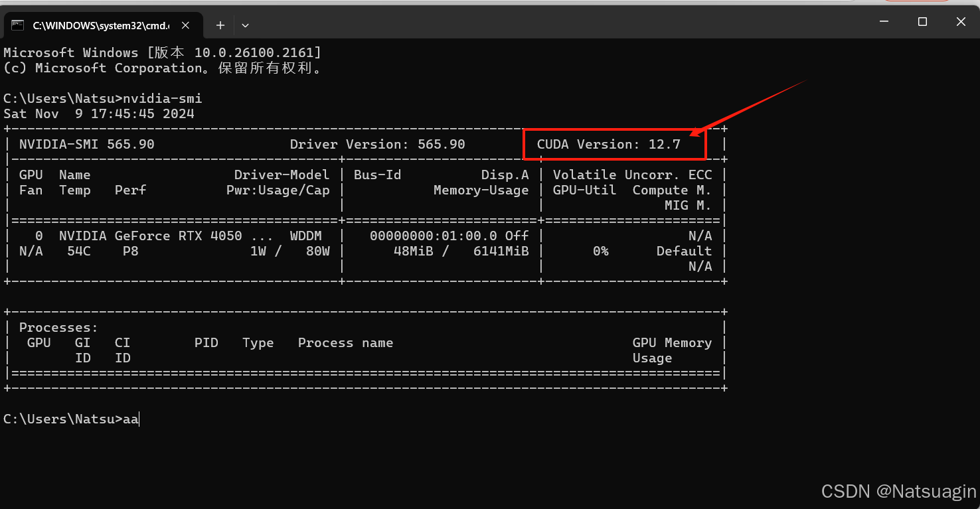Click the 'Default' compute mode value
Image resolution: width=980 pixels, height=509 pixels.
point(685,251)
